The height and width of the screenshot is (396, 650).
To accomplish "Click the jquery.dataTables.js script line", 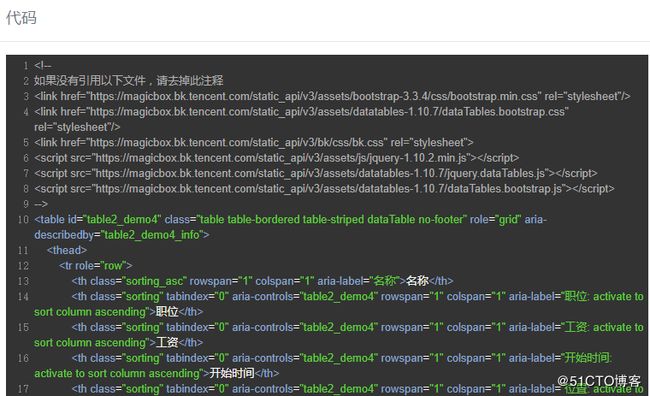I will coord(316,173).
